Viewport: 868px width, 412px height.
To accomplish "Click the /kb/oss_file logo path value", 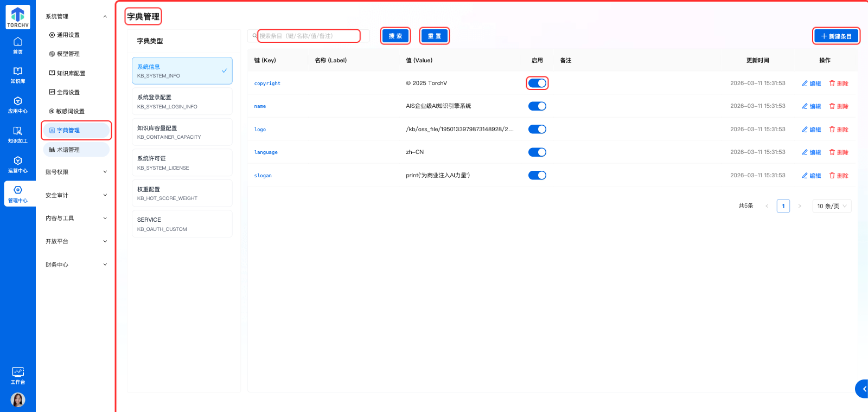I will pyautogui.click(x=459, y=129).
